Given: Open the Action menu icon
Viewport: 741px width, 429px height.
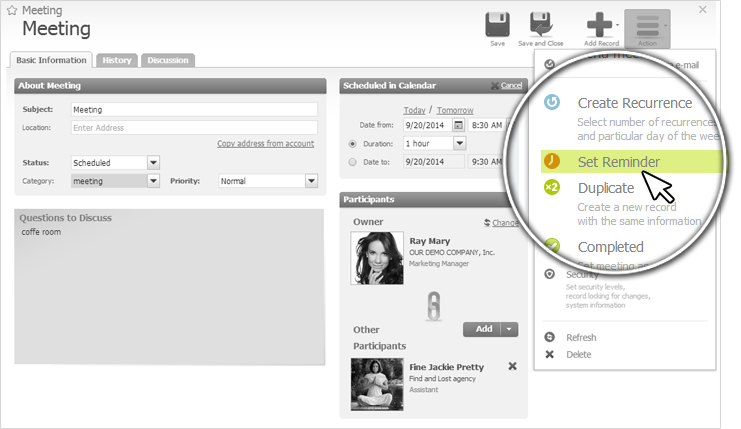Looking at the screenshot, I should (x=647, y=26).
